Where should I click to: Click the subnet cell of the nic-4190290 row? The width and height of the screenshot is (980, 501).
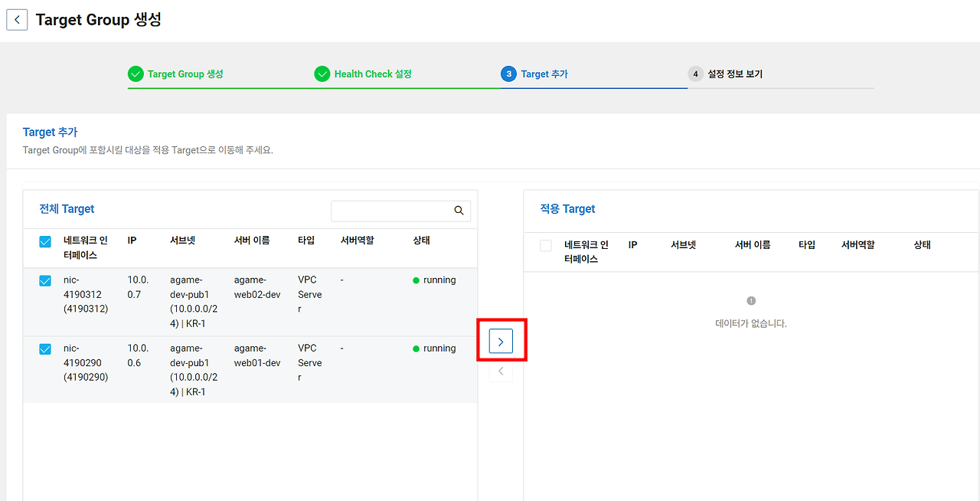[194, 370]
